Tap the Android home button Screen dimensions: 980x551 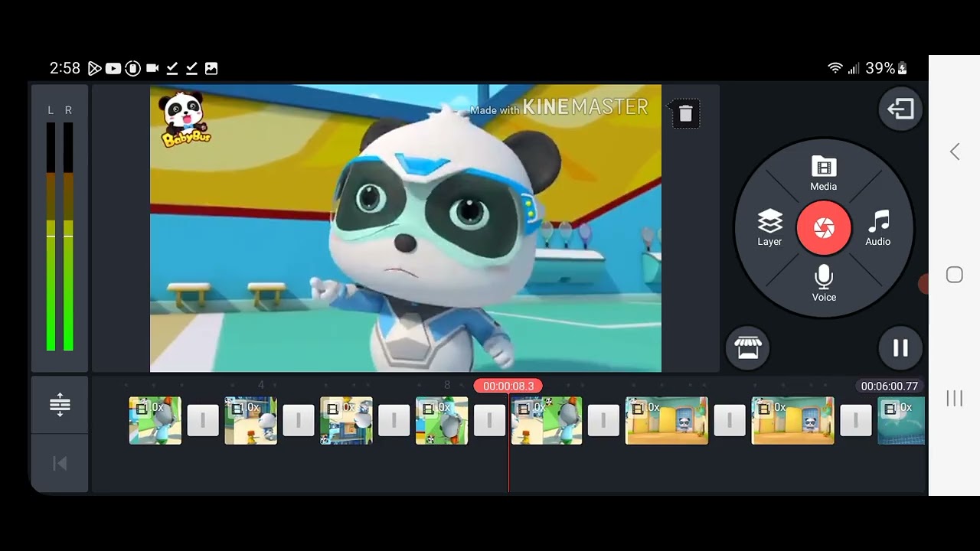click(955, 275)
